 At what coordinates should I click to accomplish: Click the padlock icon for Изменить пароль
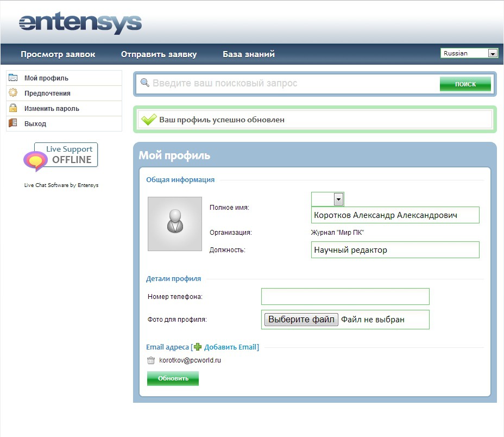[13, 108]
